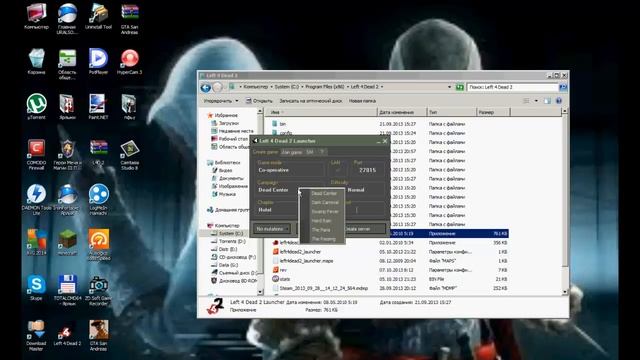The image size is (640, 360).
Task: Toggle the Explorer preview pane icon
Action: click(x=547, y=101)
